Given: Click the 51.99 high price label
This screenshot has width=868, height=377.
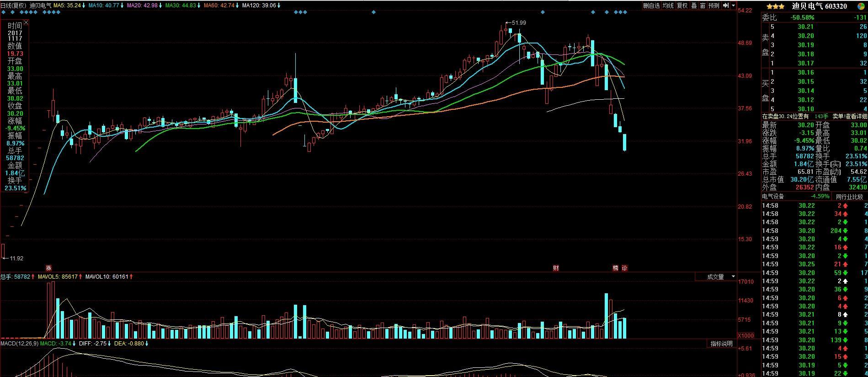Looking at the screenshot, I should 519,23.
